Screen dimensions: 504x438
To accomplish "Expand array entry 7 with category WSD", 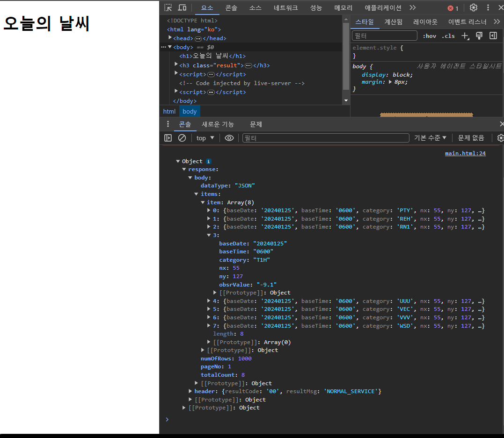I will (209, 326).
